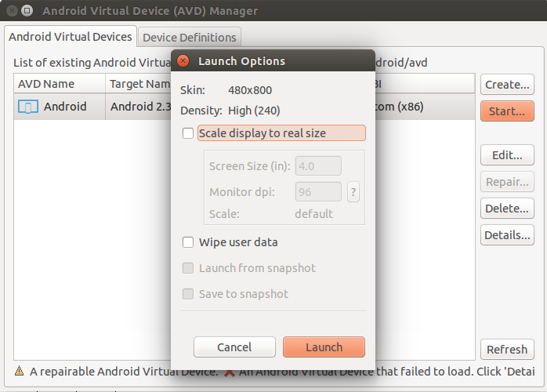Click the monitor dpi help question mark button
The image size is (547, 392).
coord(353,192)
